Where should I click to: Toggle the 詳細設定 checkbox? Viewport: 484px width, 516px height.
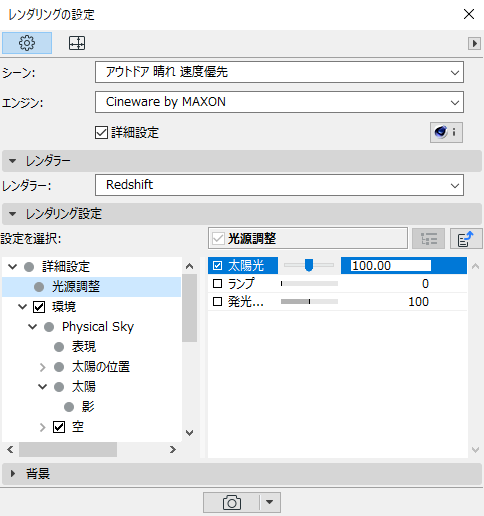coord(101,132)
